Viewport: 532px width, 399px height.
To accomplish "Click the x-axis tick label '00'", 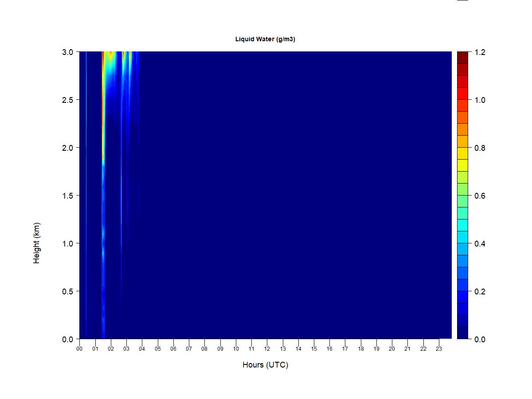I will click(79, 349).
